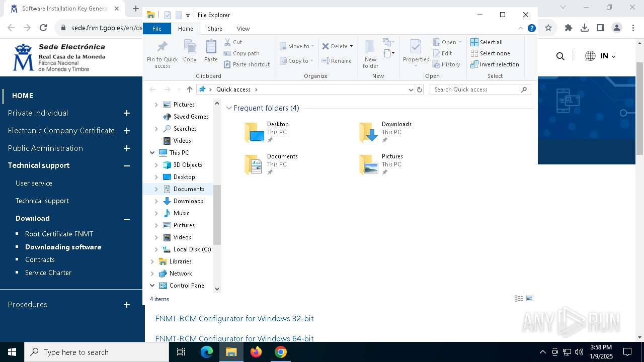Click Select all in ribbon
The width and height of the screenshot is (644, 362).
487,42
